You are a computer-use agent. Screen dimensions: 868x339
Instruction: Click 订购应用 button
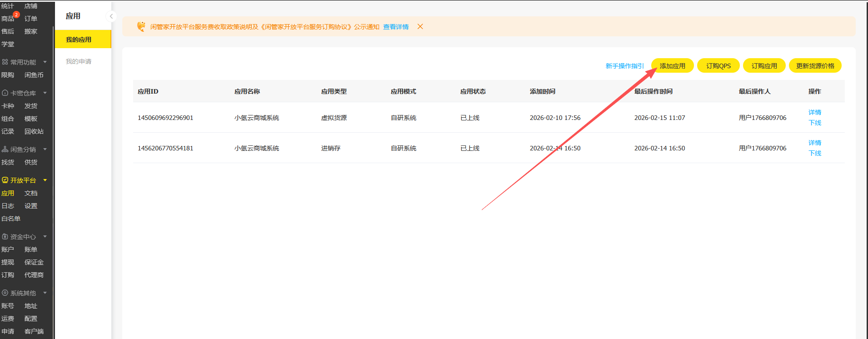764,66
